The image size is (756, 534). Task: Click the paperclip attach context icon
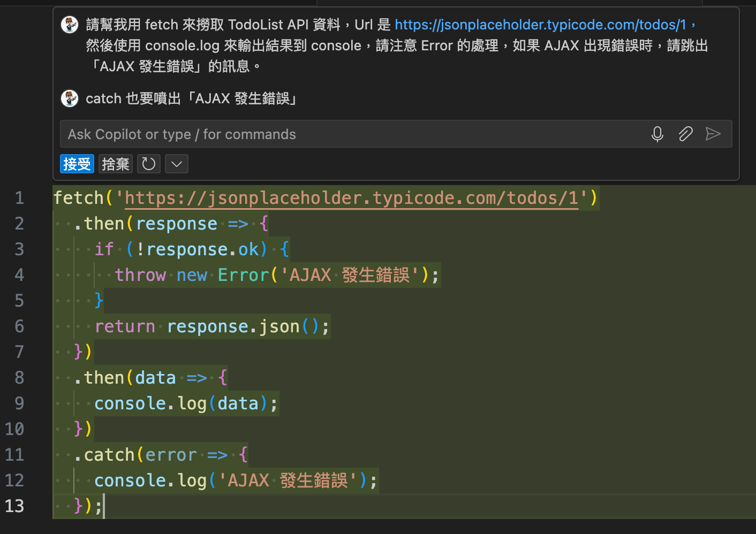pos(685,134)
